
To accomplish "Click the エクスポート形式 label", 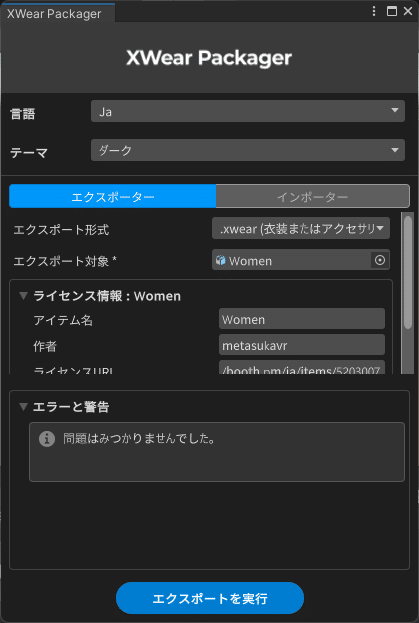I will coord(61,230).
